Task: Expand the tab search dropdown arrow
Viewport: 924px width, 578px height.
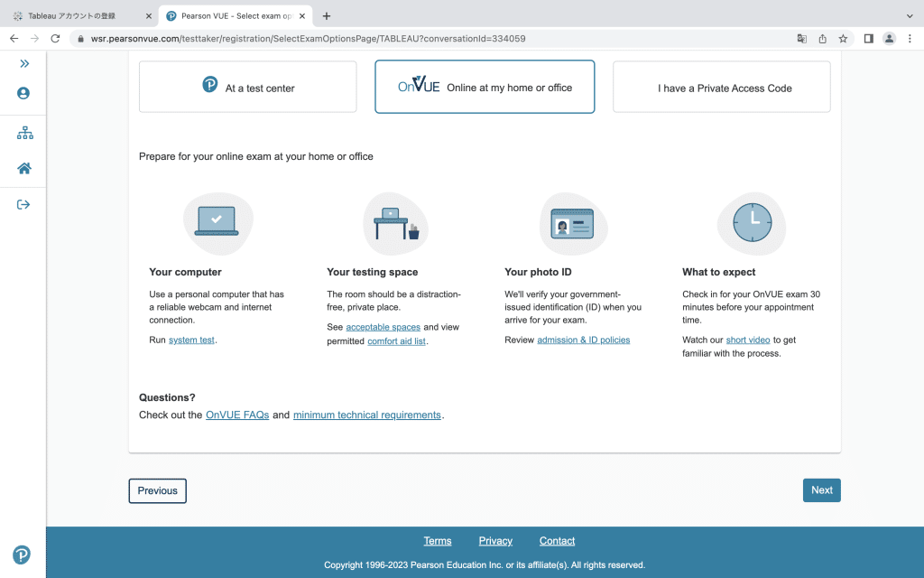Action: point(910,16)
